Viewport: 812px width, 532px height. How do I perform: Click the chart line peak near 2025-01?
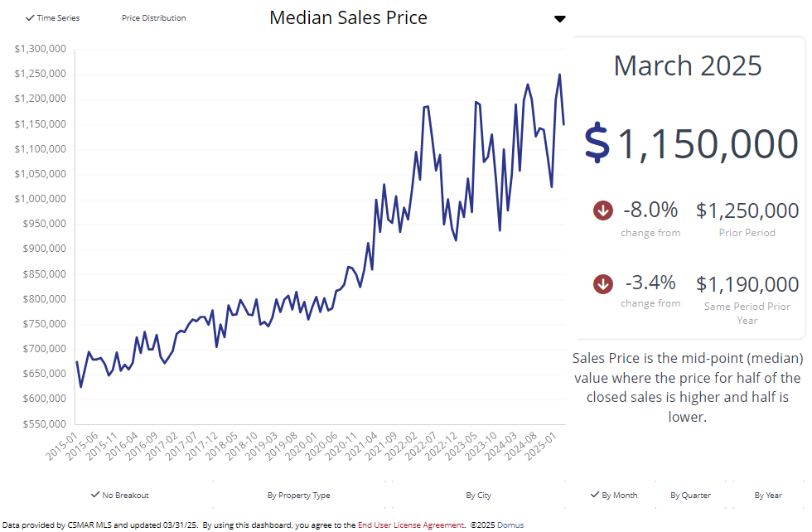pos(559,75)
